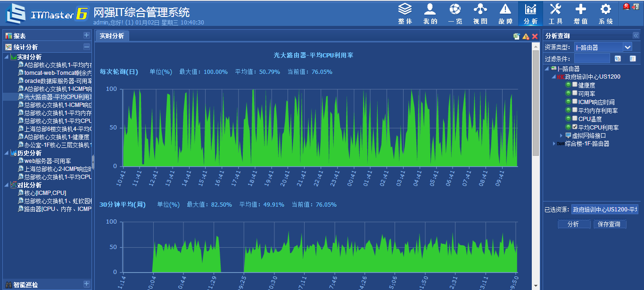Image resolution: width=644 pixels, height=290 pixels.
Task: Expand the 报表 panel plus button
Action: [x=86, y=35]
